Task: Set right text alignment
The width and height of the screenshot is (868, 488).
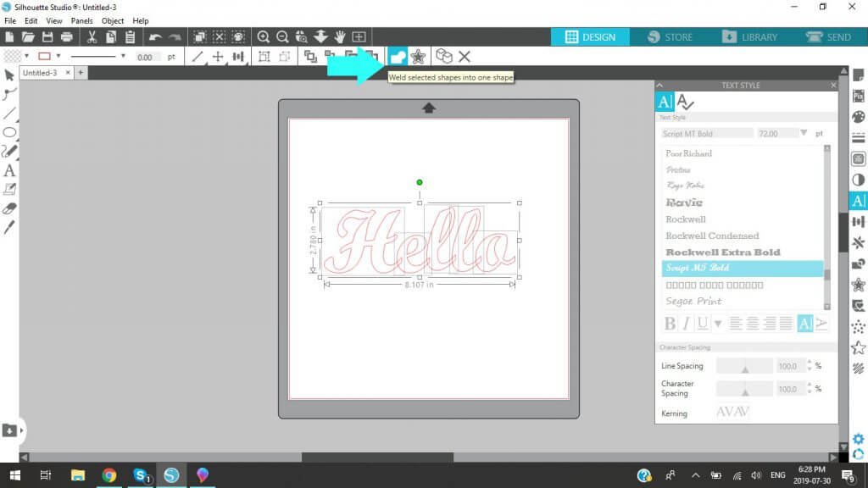Action: [770, 323]
